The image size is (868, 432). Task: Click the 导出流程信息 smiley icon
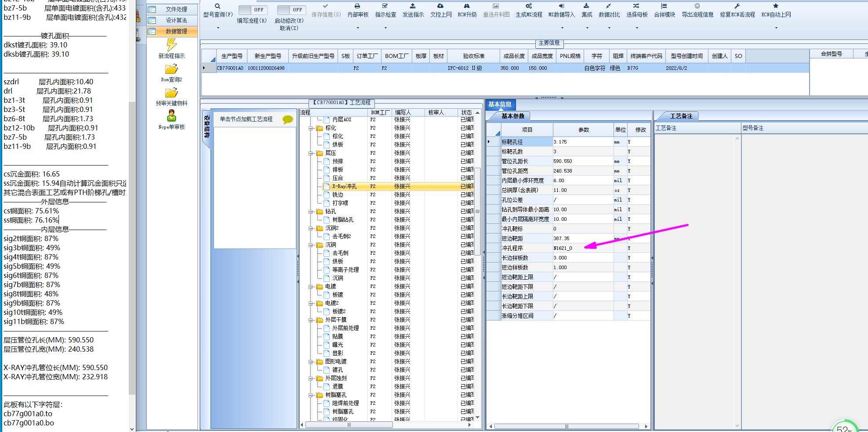coord(697,6)
